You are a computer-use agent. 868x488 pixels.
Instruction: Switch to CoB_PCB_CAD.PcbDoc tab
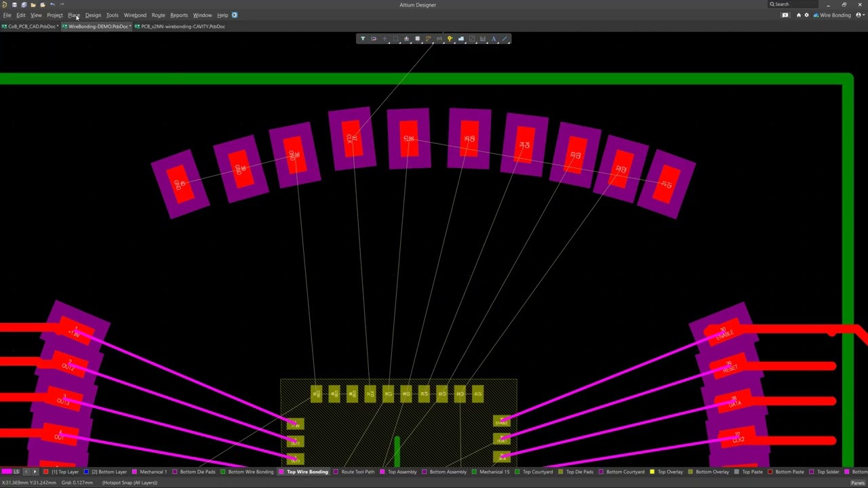(31, 26)
